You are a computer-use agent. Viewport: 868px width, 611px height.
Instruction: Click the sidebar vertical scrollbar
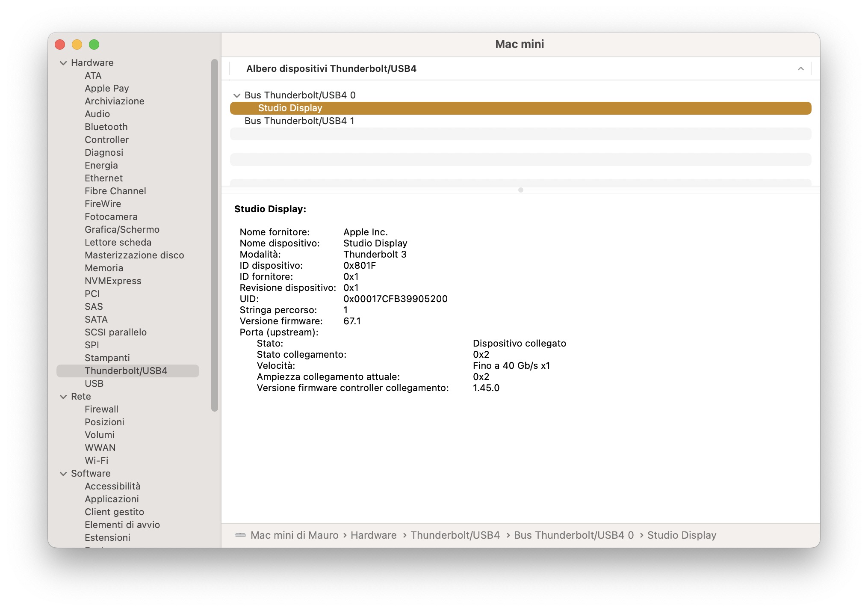[215, 235]
